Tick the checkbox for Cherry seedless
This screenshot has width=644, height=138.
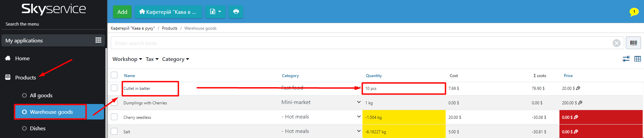[x=114, y=117]
